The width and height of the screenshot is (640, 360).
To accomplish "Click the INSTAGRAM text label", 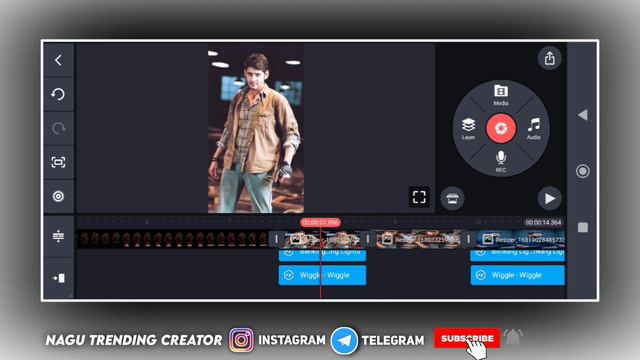I will [x=292, y=340].
